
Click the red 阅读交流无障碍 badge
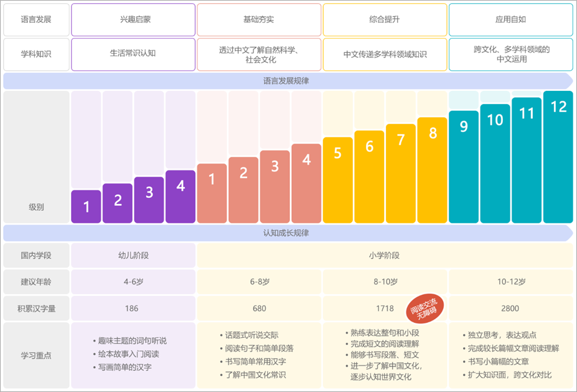tap(425, 309)
